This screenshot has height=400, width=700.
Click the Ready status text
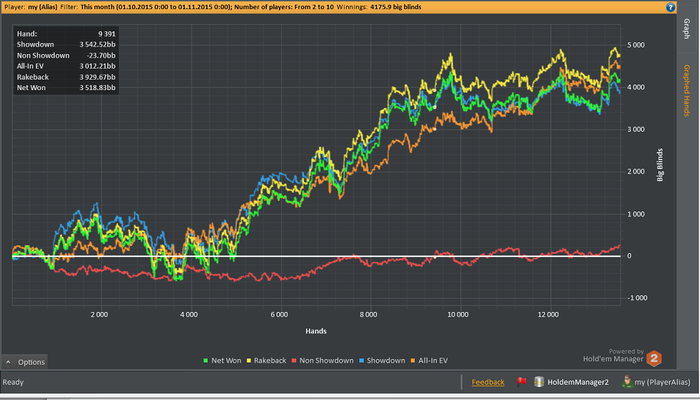point(13,382)
